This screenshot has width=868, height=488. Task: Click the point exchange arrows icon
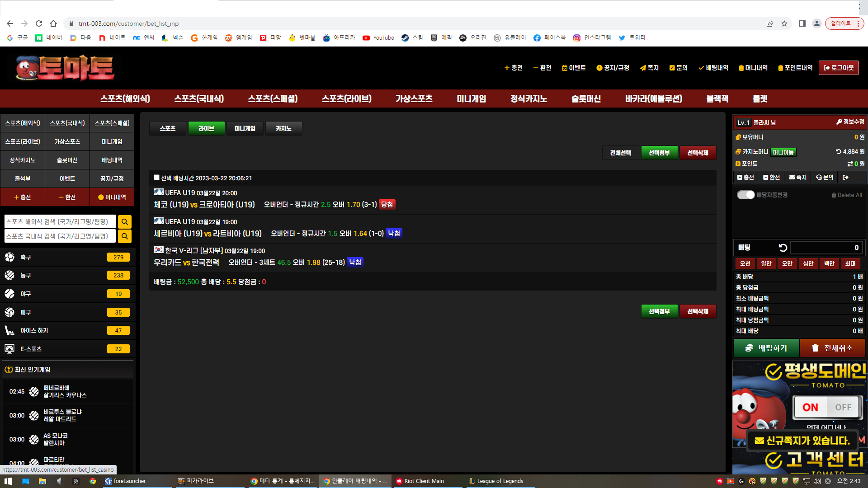[x=850, y=164]
